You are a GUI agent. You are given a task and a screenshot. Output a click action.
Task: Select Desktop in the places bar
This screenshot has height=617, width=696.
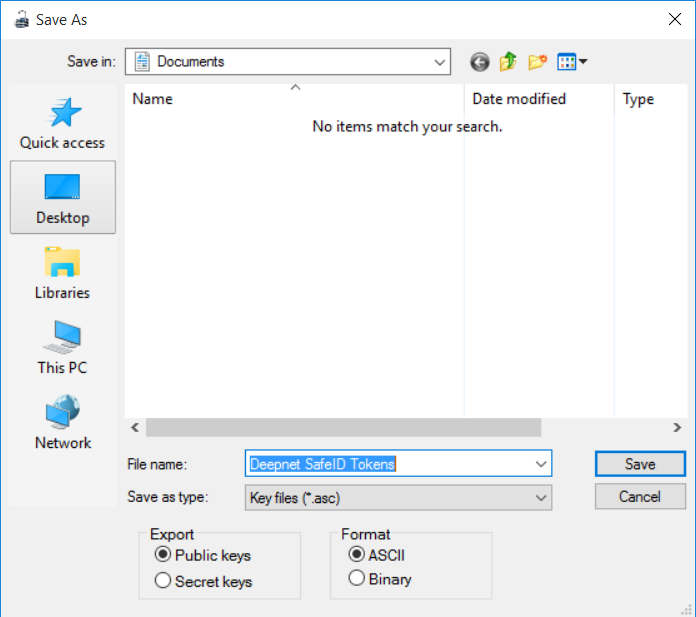[62, 198]
